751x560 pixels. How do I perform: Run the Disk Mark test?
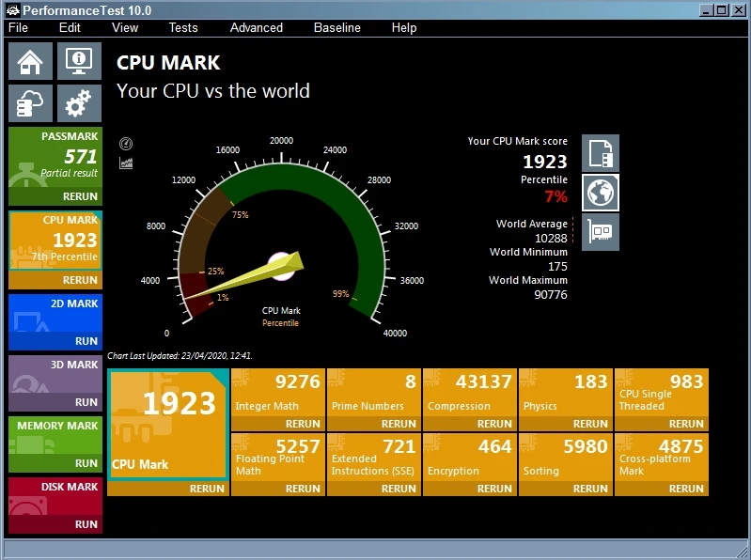55,524
